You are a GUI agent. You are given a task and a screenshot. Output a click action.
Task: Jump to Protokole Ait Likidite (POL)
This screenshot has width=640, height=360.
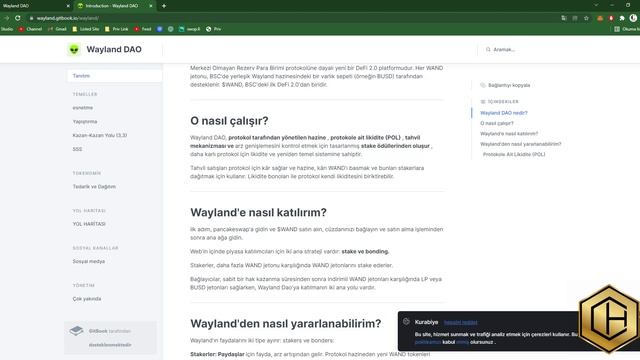coord(514,154)
